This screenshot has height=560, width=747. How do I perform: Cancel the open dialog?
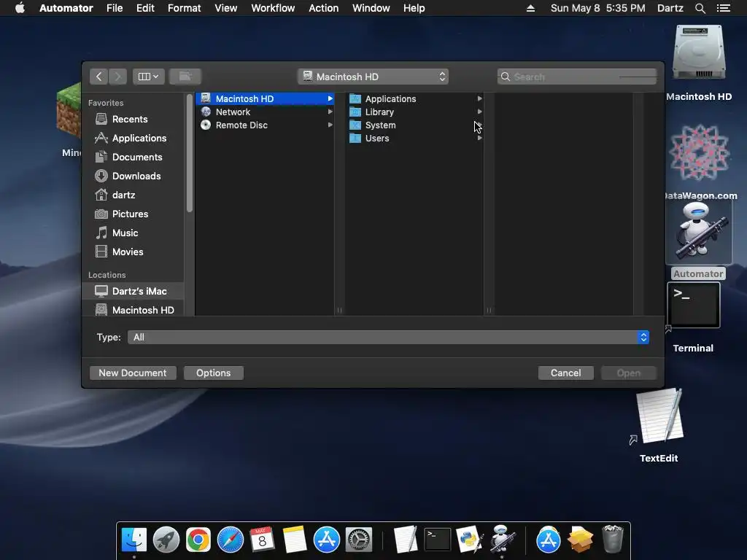pyautogui.click(x=566, y=373)
